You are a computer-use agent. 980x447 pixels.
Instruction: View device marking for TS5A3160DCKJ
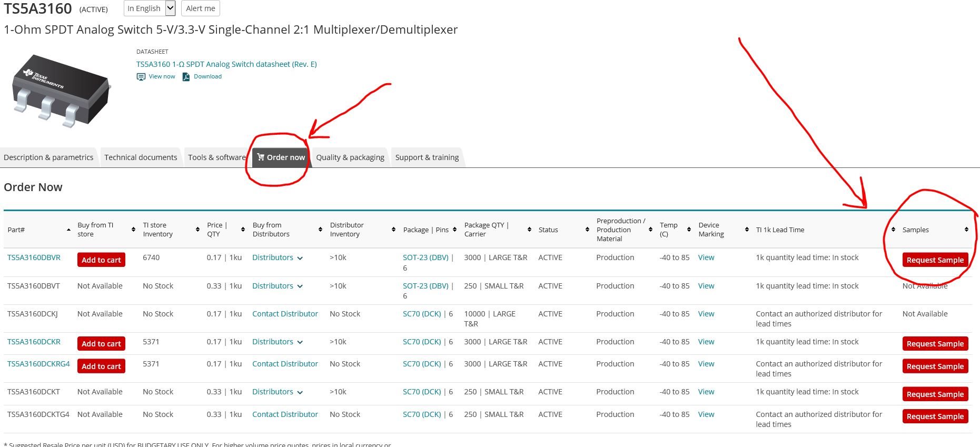click(706, 314)
